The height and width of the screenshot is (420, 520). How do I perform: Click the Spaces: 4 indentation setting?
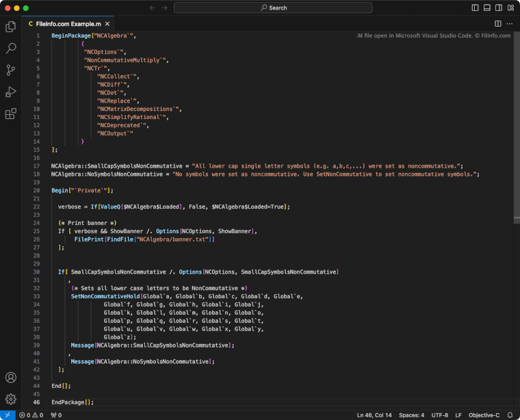point(412,415)
